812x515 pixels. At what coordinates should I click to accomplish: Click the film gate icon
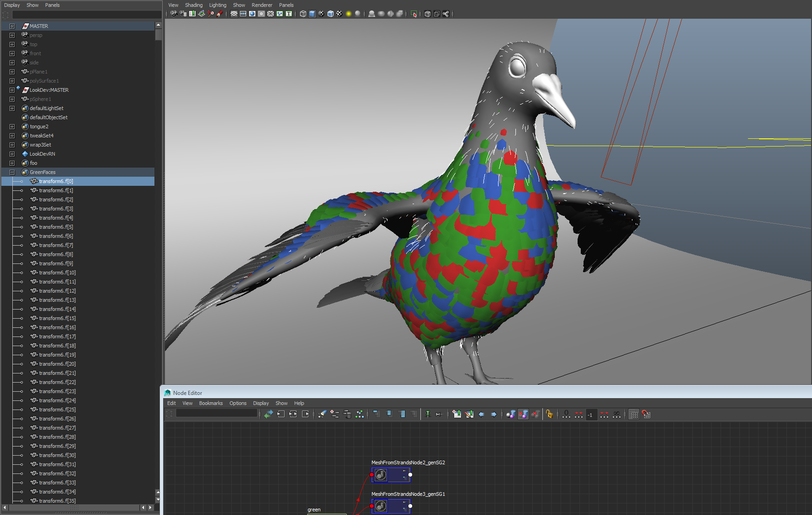click(243, 14)
